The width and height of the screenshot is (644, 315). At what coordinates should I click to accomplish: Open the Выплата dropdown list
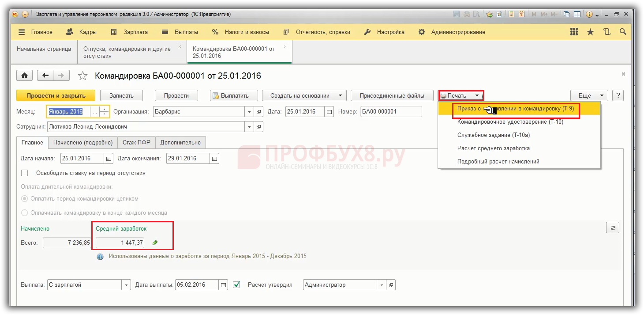coord(126,285)
